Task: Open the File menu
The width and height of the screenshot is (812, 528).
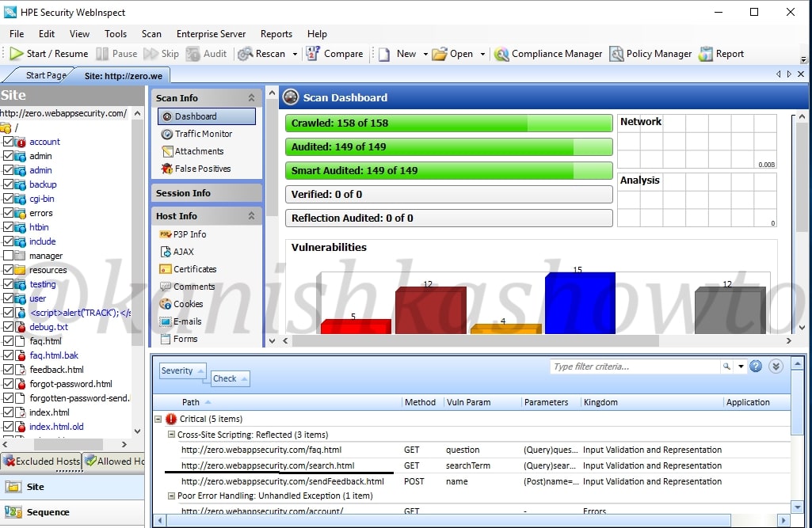Action: 17,34
